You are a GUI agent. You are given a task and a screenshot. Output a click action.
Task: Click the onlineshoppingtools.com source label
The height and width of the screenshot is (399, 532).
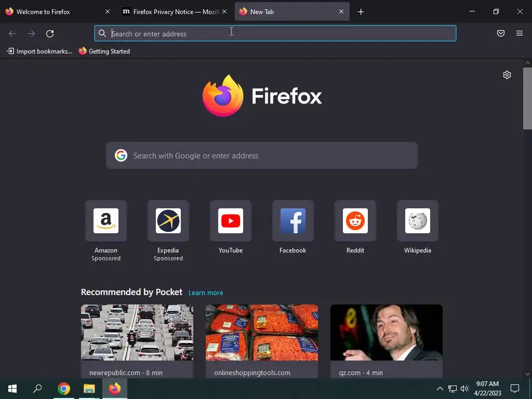click(252, 373)
